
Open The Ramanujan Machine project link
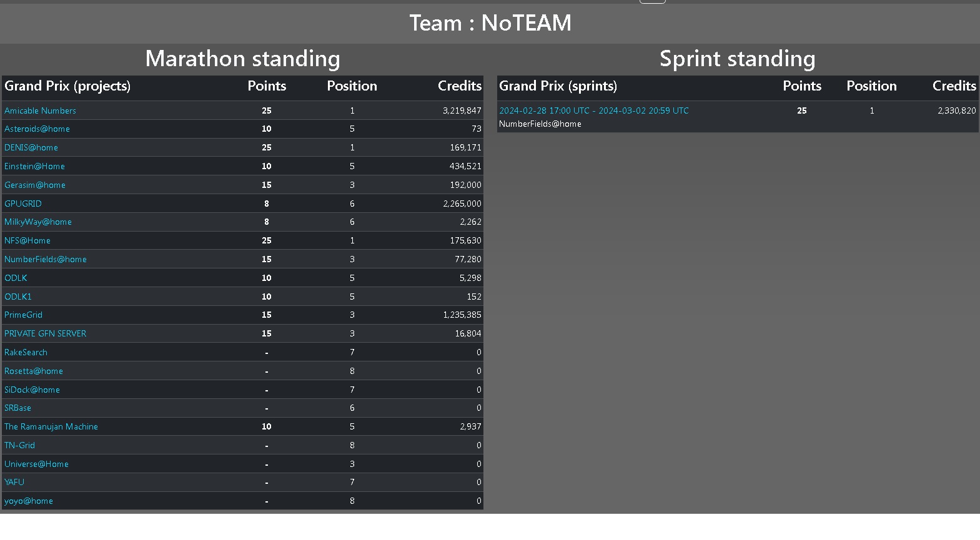(51, 426)
